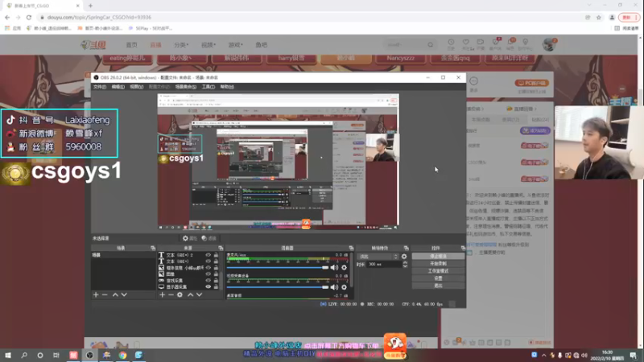This screenshot has width=644, height=362.
Task: Pop out the audio mixer dock panel
Action: point(351,248)
